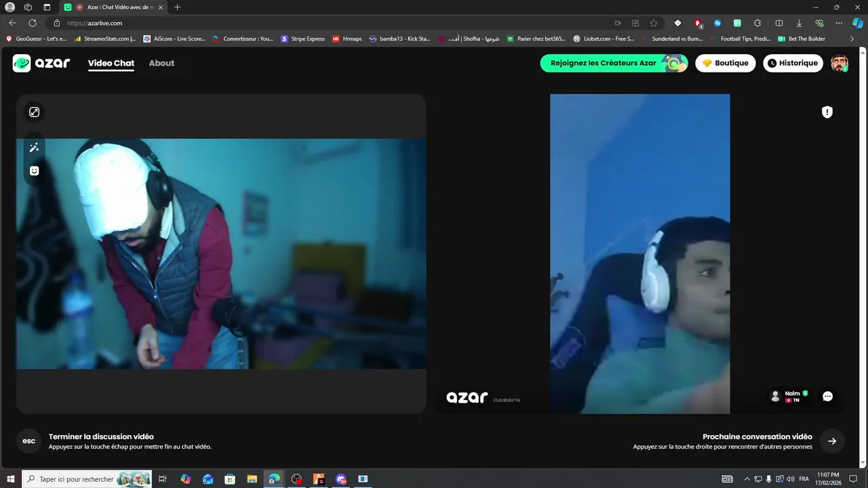The image size is (868, 488).
Task: Open Parier chez bet365 bookmark
Action: point(536,39)
